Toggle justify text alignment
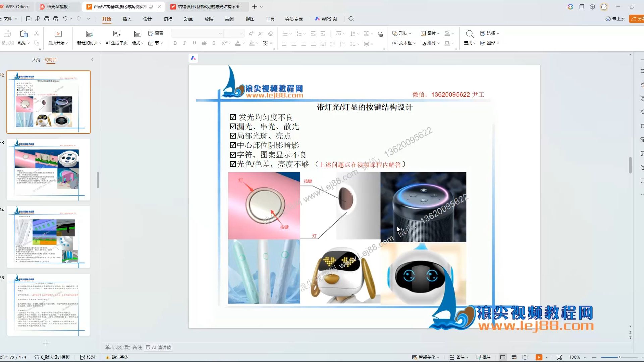The image size is (644, 362). 313,44
